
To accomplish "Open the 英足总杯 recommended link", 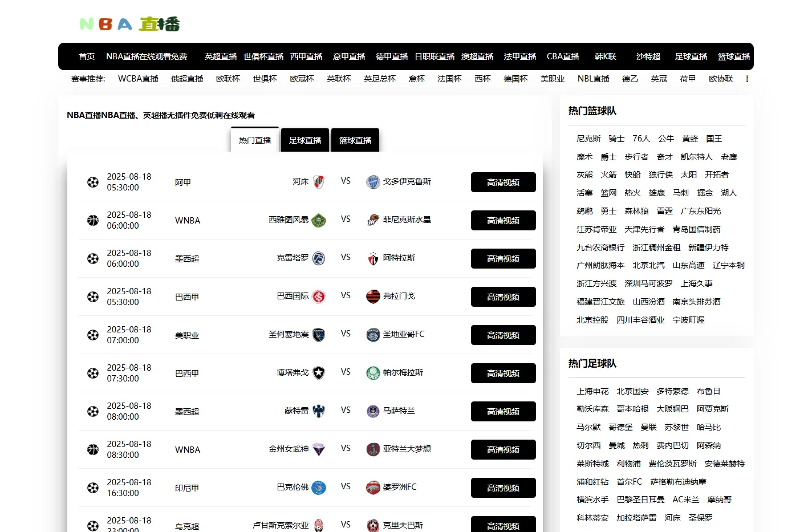I will tap(380, 79).
